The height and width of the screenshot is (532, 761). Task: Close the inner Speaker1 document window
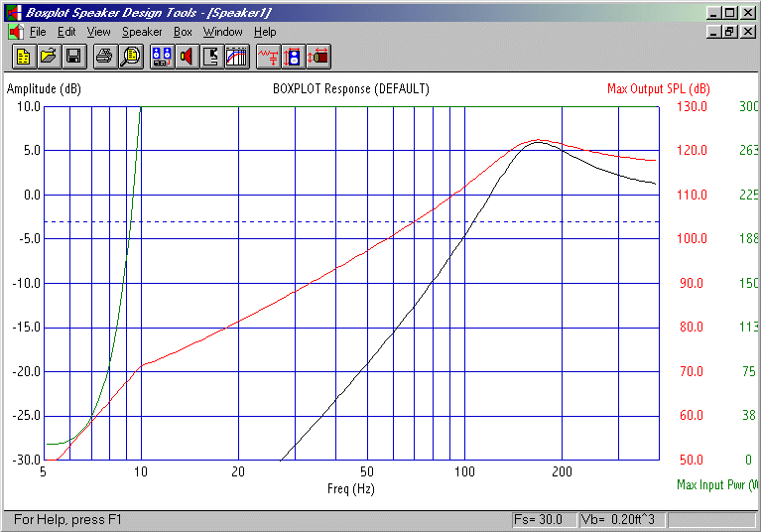(x=748, y=32)
